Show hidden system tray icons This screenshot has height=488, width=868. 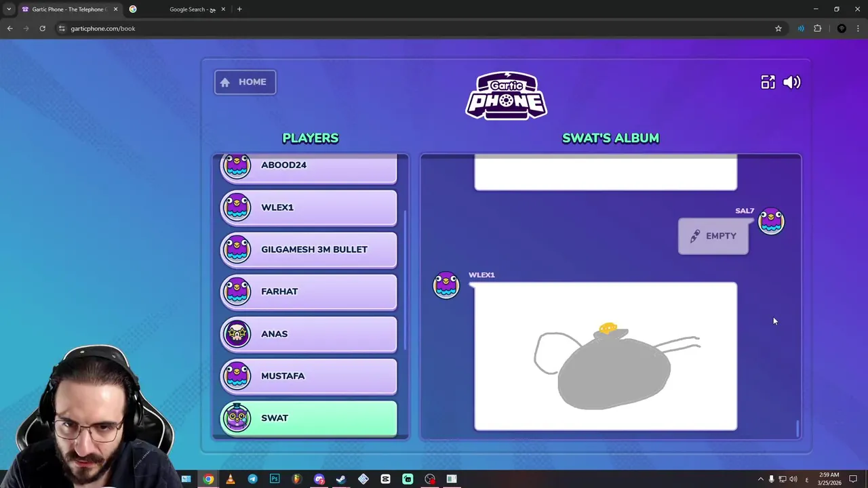(x=760, y=479)
